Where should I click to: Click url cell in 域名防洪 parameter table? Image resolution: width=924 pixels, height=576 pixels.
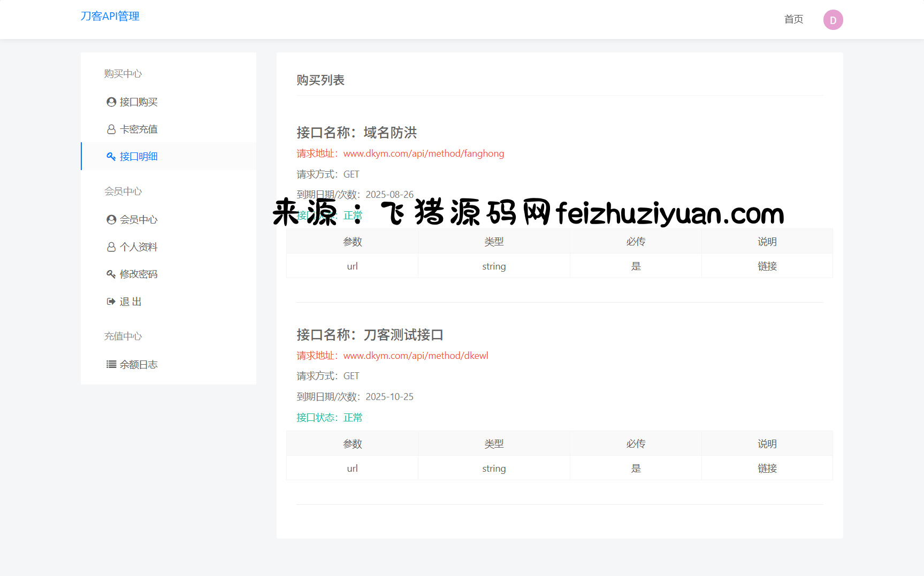[352, 266]
